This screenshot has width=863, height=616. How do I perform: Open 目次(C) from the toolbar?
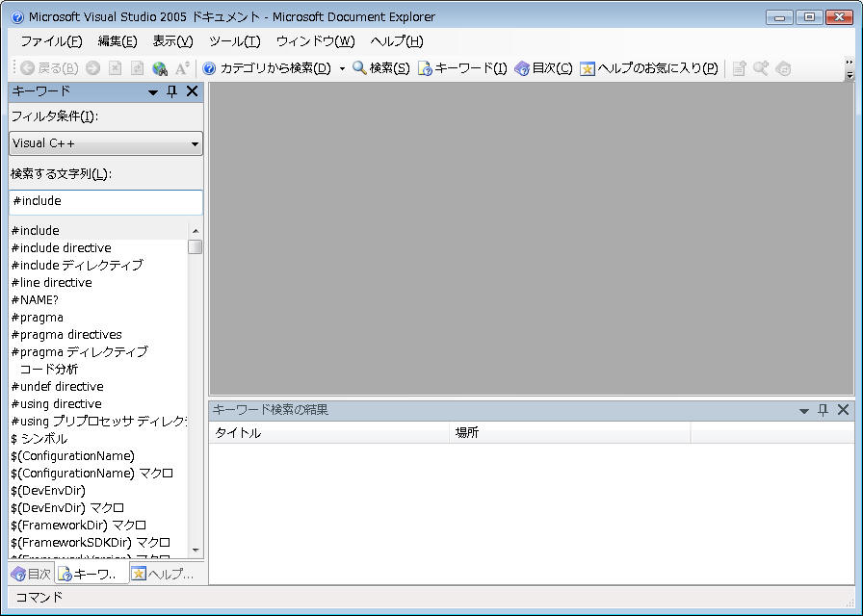543,68
